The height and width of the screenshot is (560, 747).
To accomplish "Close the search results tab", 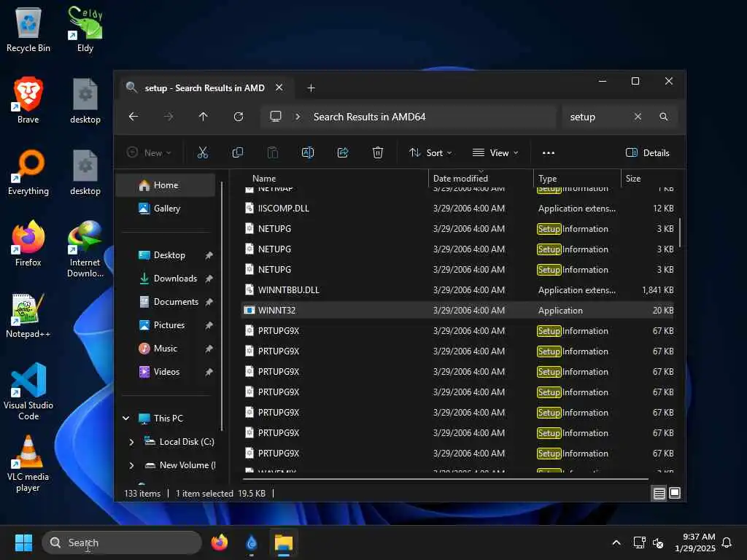I will (279, 87).
